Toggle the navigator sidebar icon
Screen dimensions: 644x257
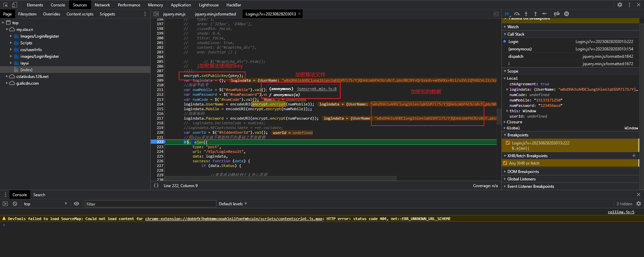(x=156, y=14)
